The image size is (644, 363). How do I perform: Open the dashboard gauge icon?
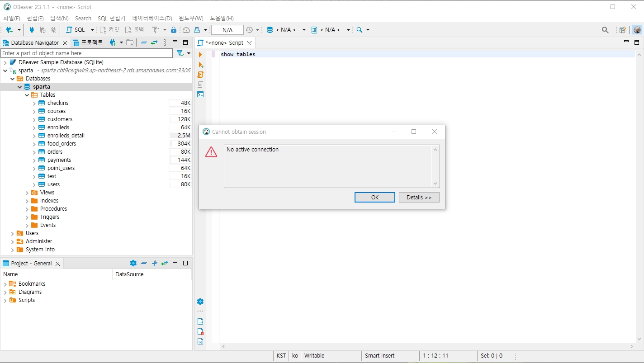[186, 30]
